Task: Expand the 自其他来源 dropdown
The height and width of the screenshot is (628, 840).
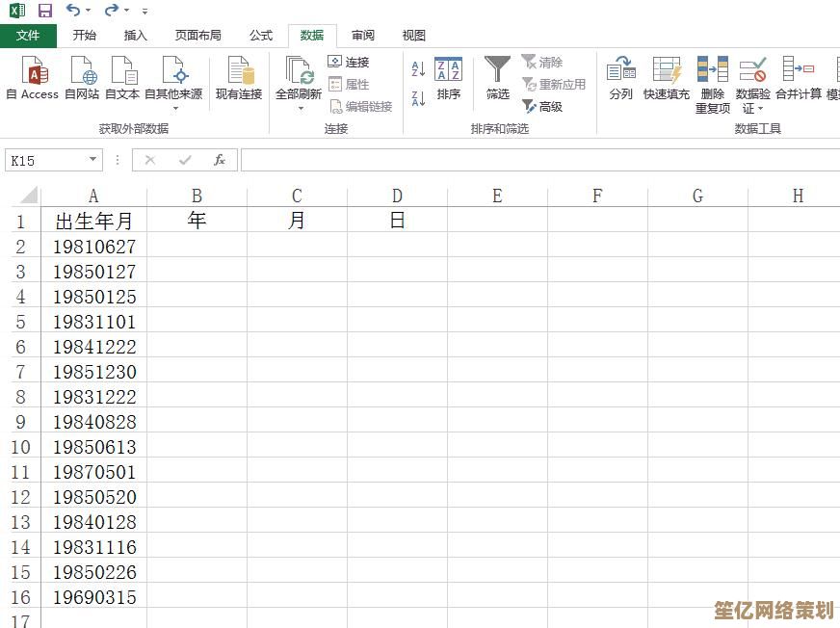Action: click(x=173, y=107)
